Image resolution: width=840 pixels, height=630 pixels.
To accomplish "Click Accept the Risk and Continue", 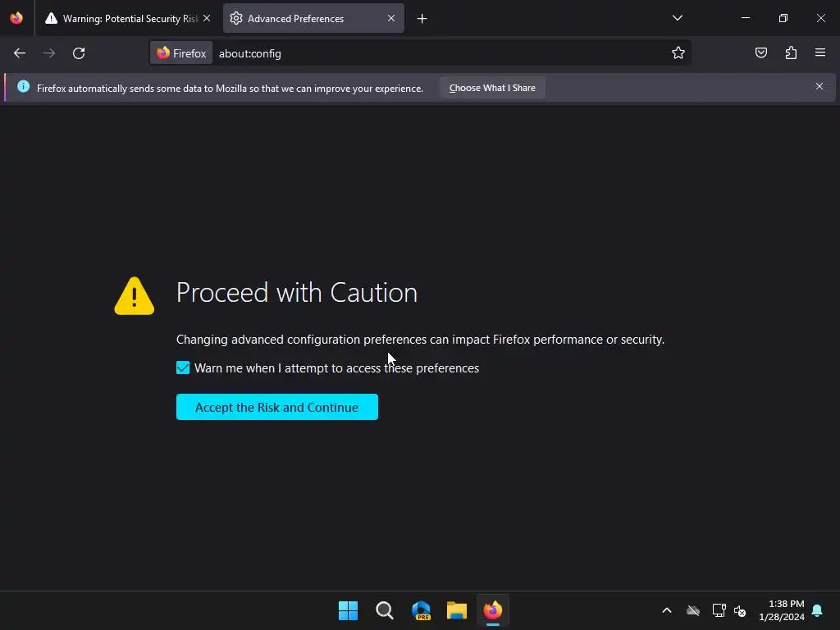I will click(277, 407).
